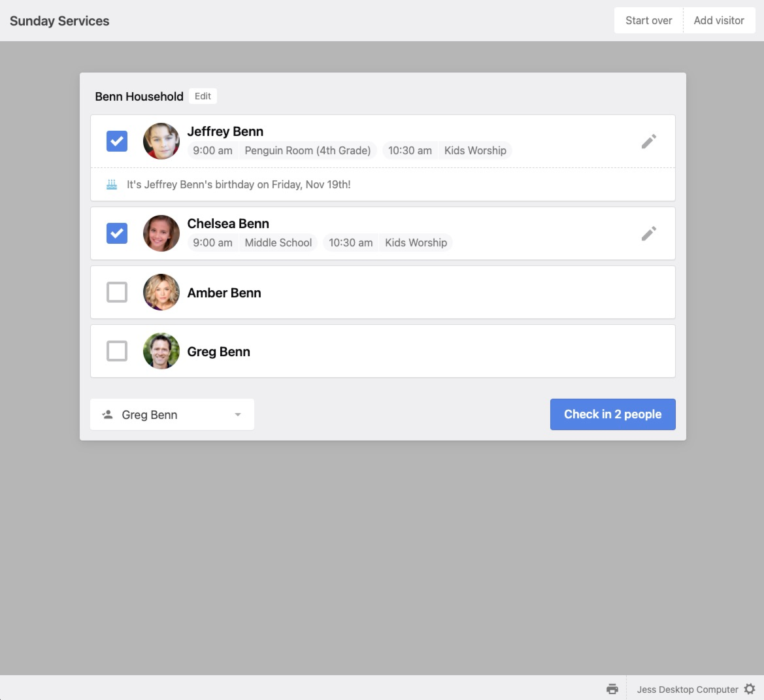Check the Greg Benn checkbox
This screenshot has width=764, height=700.
117,351
